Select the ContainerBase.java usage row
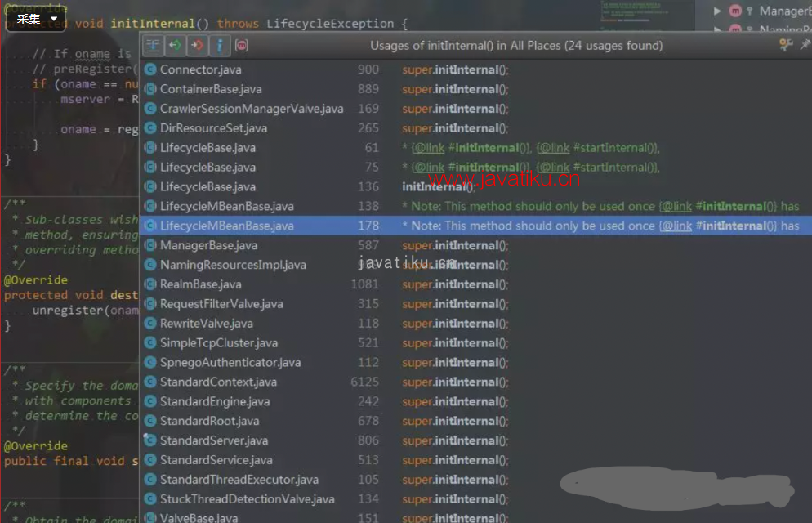812x523 pixels. (x=475, y=89)
